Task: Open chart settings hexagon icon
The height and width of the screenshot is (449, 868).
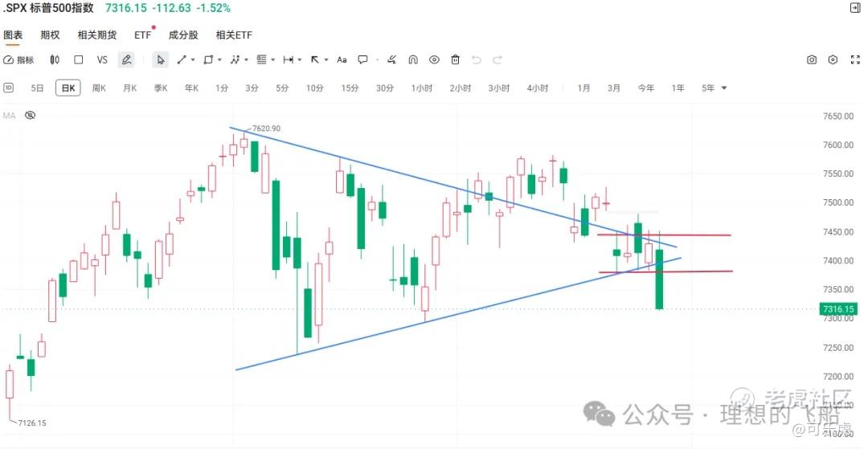Action: 833,59
